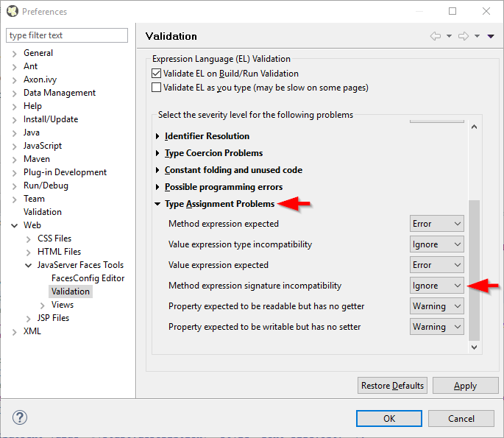Open Value expression type incompatibility dropdown
Screen dimensions: 504x438
(x=436, y=244)
